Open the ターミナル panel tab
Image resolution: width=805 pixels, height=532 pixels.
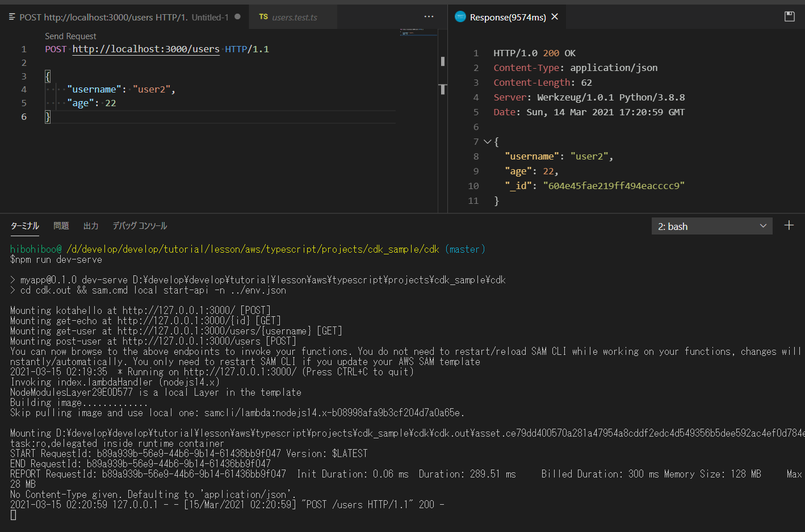click(x=25, y=226)
